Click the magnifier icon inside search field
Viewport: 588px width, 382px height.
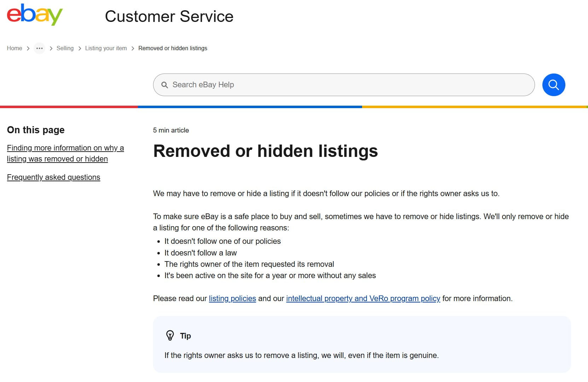(x=164, y=85)
